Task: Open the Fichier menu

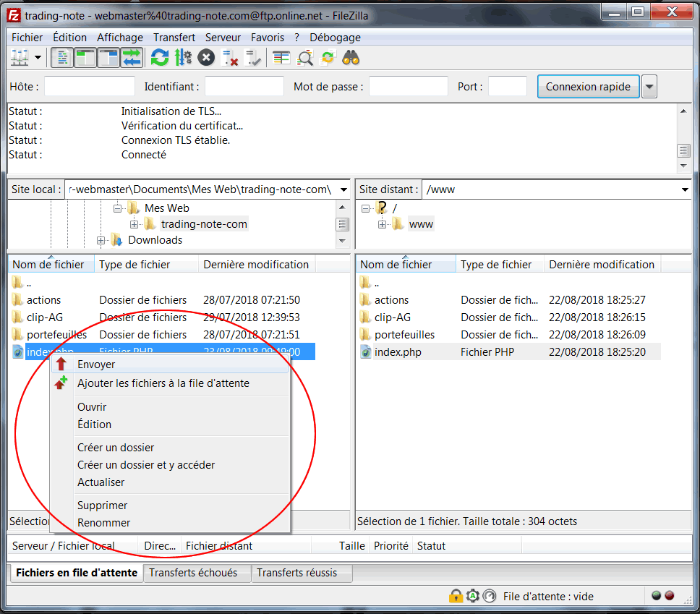Action: [27, 38]
